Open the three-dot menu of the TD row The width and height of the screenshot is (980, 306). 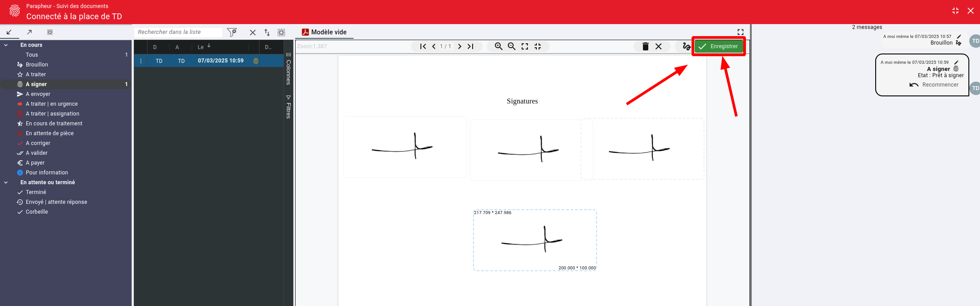point(141,61)
